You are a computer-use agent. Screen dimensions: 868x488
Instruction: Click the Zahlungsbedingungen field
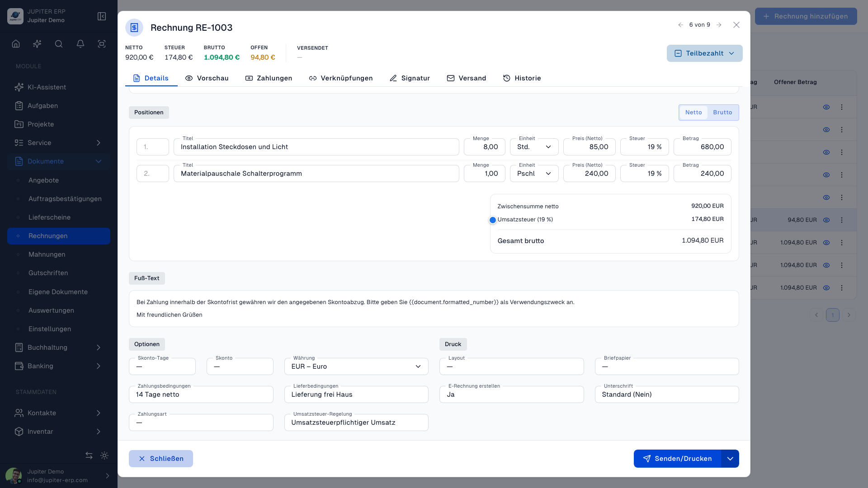click(x=201, y=394)
